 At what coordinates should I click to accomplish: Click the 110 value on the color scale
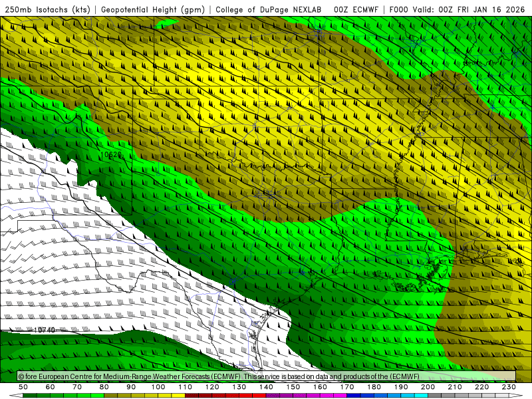185,387
